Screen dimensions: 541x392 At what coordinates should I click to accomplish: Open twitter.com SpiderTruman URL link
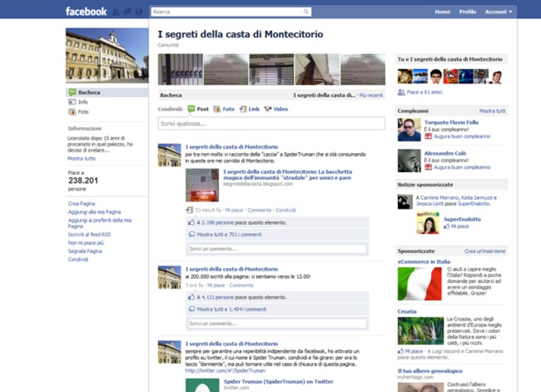225,371
